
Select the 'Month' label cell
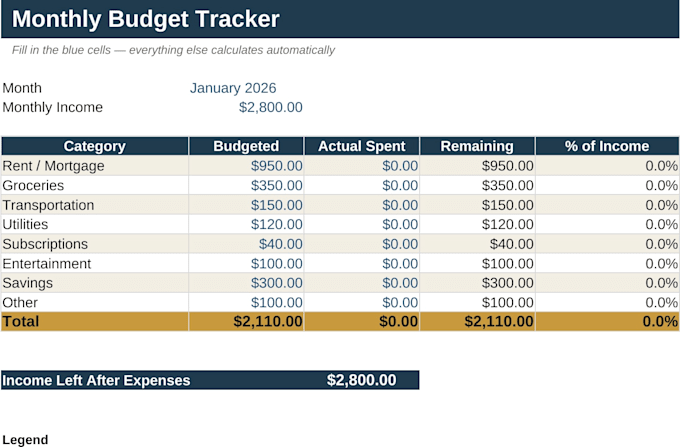coord(95,88)
